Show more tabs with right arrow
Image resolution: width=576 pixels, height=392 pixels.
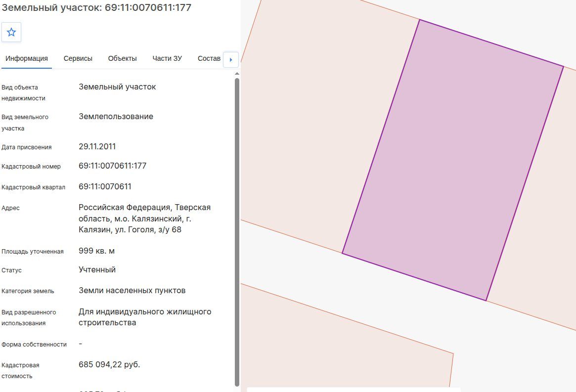231,59
